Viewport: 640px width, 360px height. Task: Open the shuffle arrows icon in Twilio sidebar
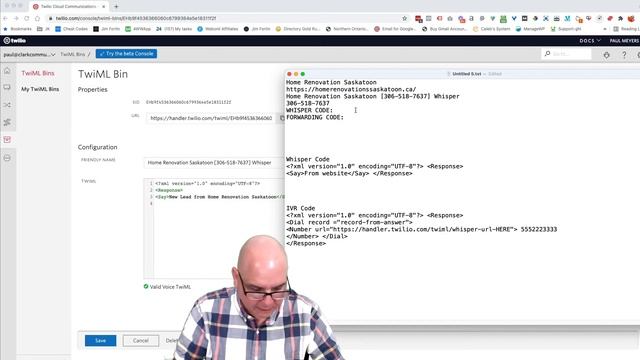click(7, 105)
